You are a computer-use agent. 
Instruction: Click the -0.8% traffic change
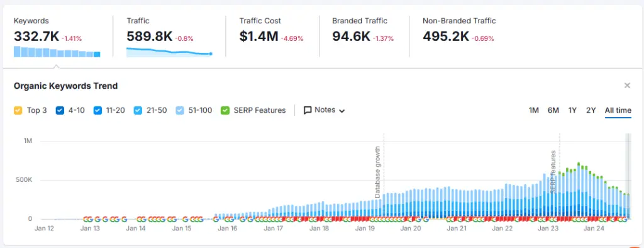[x=184, y=38]
